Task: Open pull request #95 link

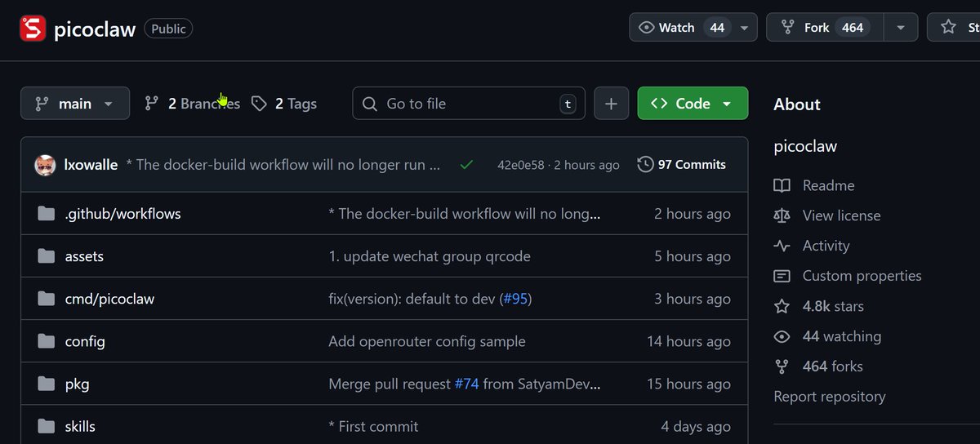Action: (514, 299)
